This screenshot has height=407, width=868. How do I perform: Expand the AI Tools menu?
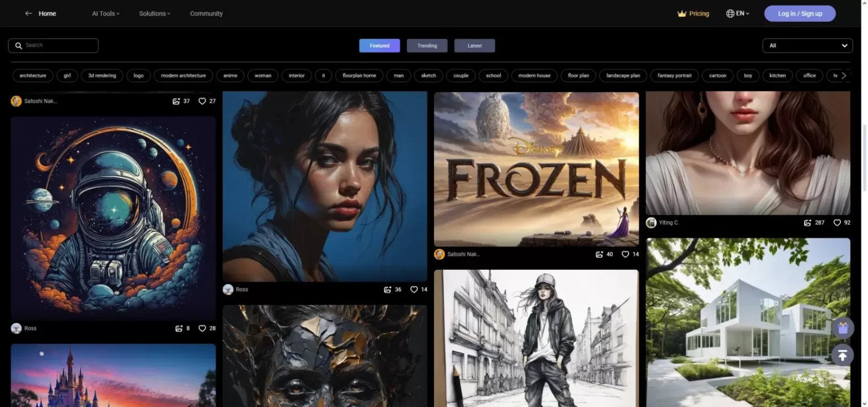point(106,14)
